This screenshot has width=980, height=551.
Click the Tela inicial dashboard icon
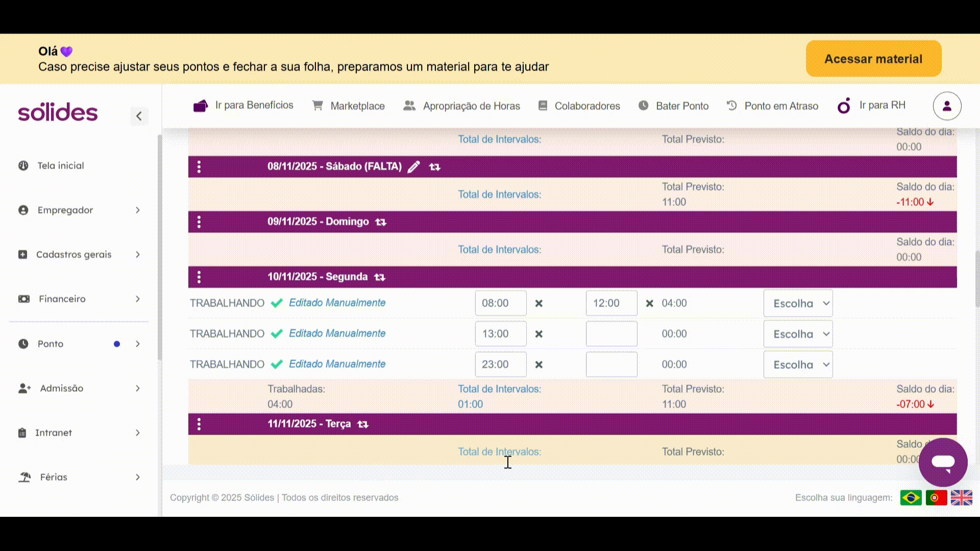(x=23, y=165)
